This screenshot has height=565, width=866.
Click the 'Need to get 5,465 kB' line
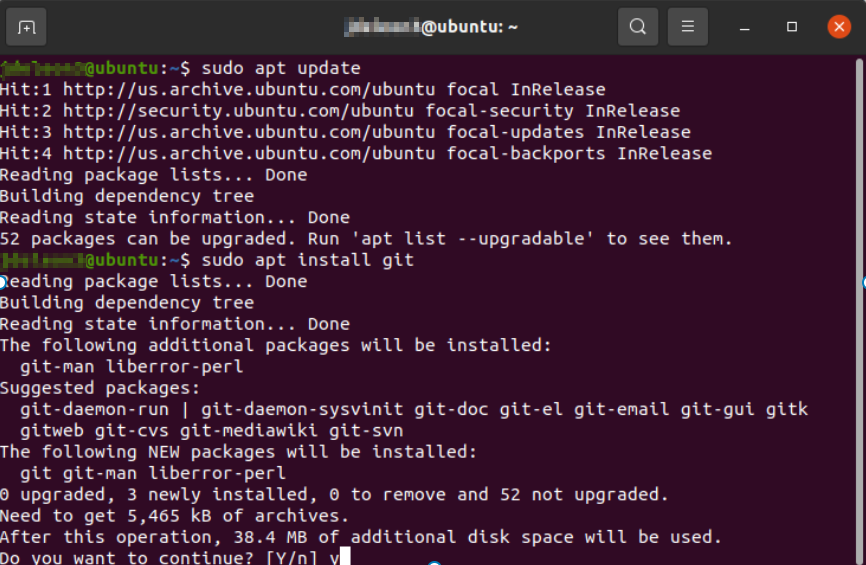[175, 516]
